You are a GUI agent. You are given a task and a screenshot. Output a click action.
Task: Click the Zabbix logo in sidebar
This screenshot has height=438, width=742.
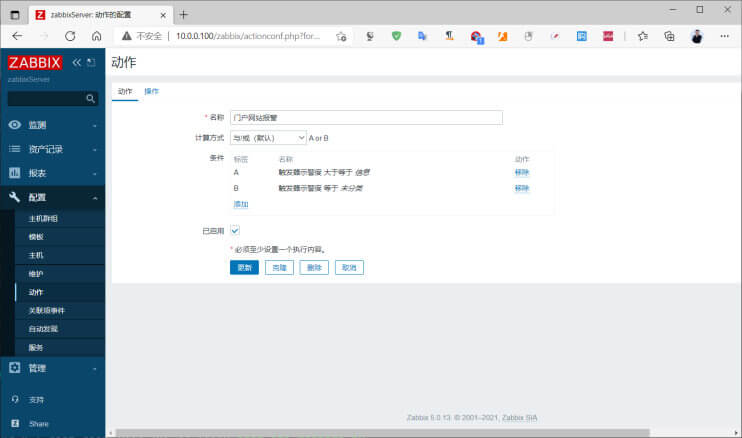(35, 62)
